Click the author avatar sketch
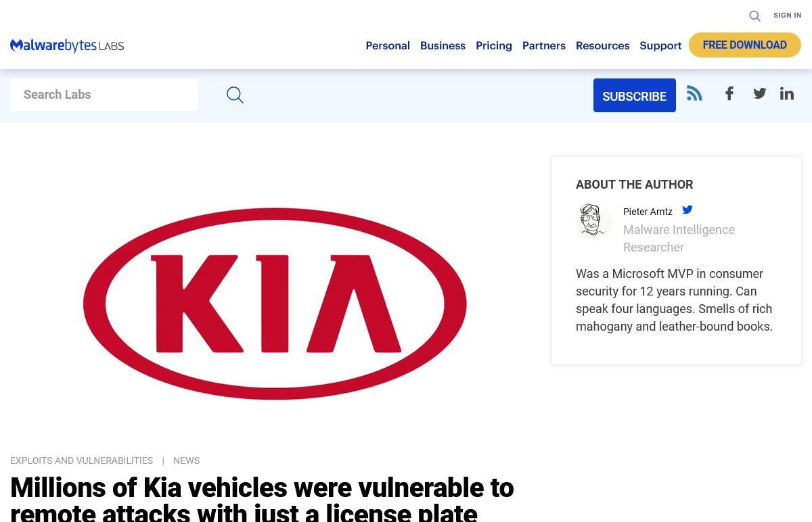This screenshot has height=522, width=812. [594, 221]
